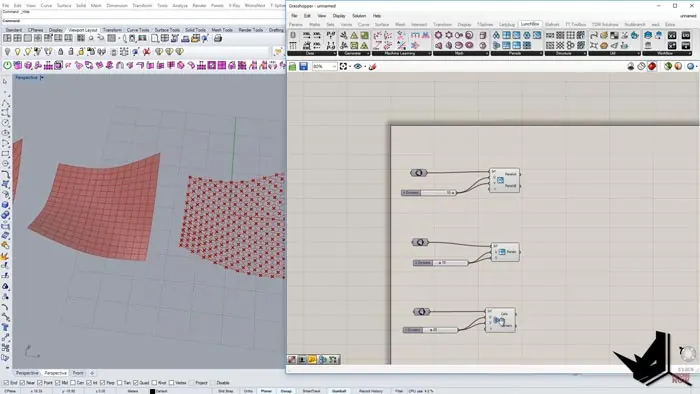
Task: Enable the Knot osnap checkbox
Action: (154, 383)
